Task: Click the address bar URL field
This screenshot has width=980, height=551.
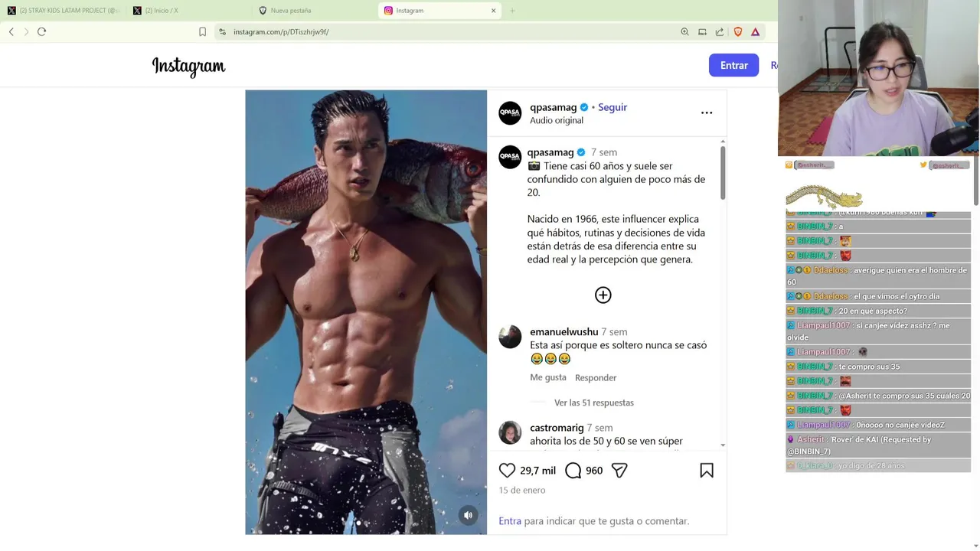Action: tap(444, 31)
